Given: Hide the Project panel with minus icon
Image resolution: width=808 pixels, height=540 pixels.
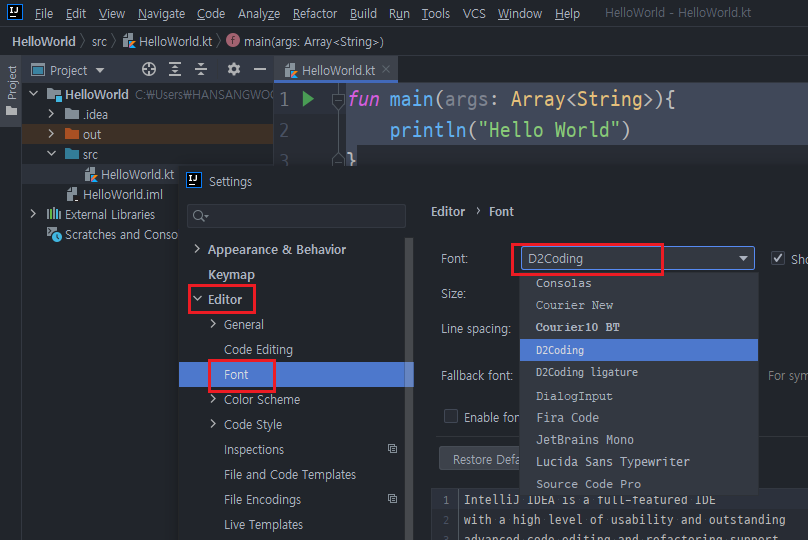Looking at the screenshot, I should pyautogui.click(x=260, y=69).
